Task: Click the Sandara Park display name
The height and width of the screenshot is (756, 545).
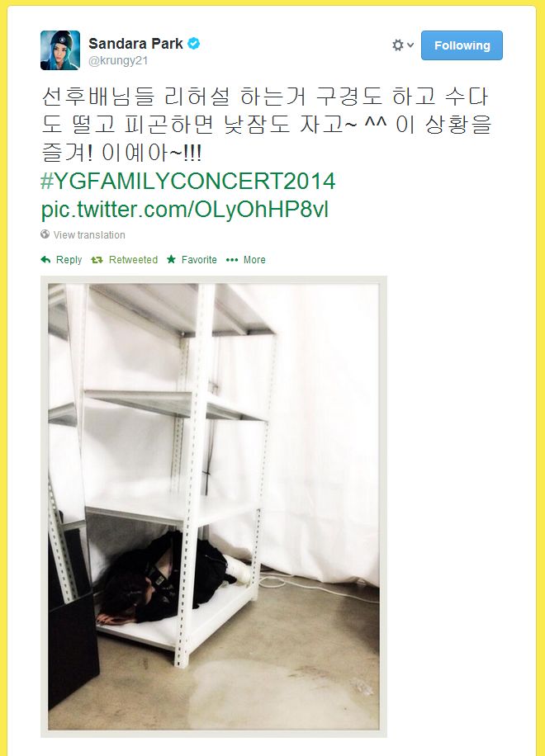Action: (135, 44)
